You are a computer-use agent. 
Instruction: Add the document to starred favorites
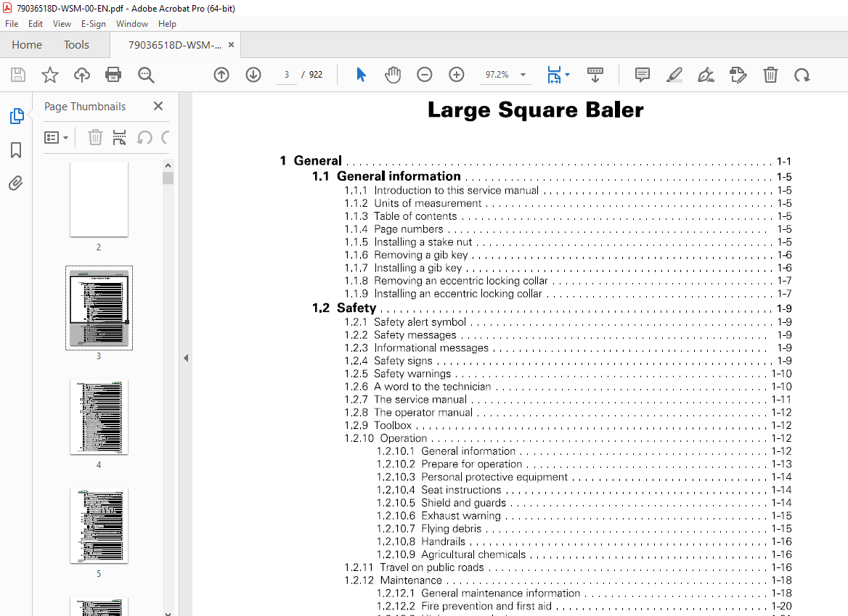(50, 75)
